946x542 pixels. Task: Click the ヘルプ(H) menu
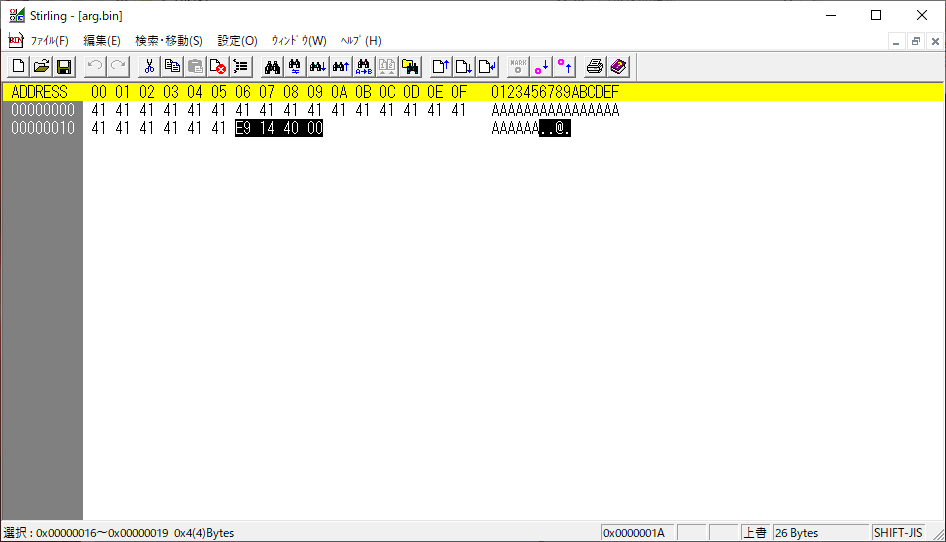click(x=361, y=41)
